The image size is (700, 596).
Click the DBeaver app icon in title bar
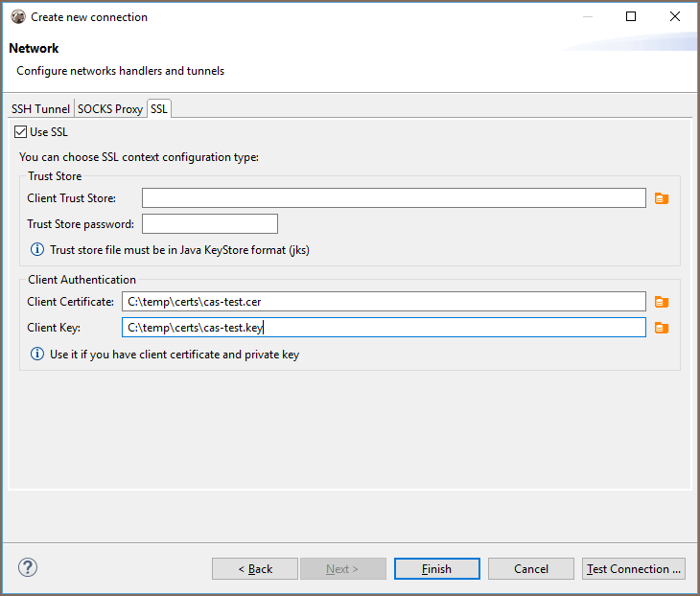[17, 17]
